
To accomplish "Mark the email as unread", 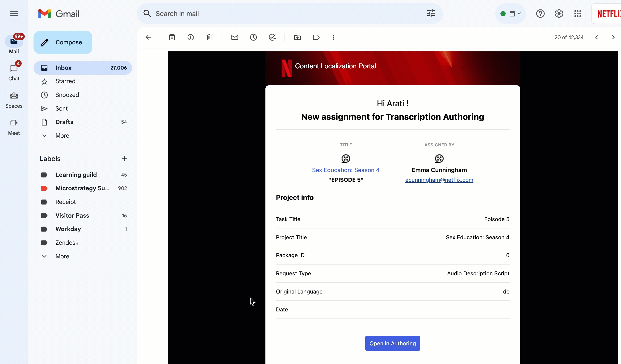I will coord(235,37).
